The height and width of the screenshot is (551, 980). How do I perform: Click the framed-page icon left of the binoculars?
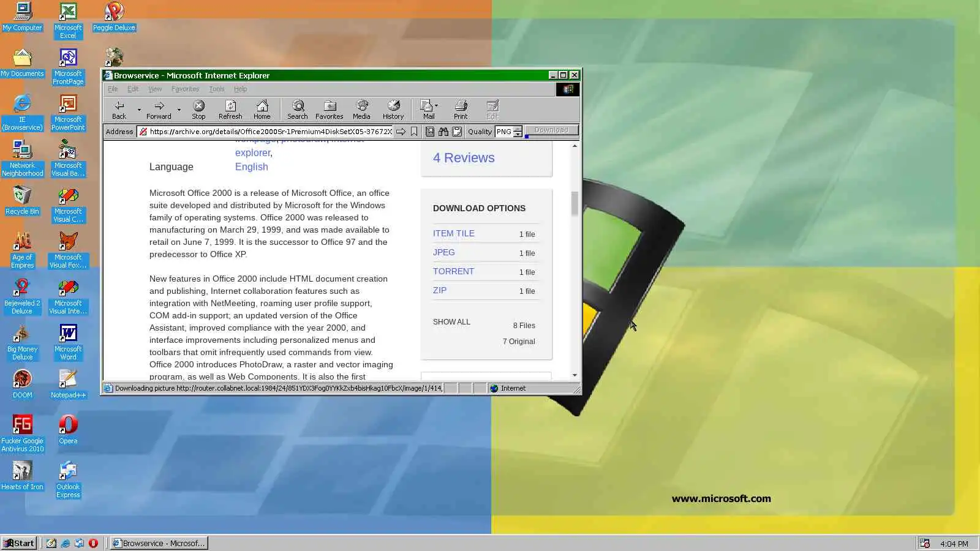click(x=430, y=132)
